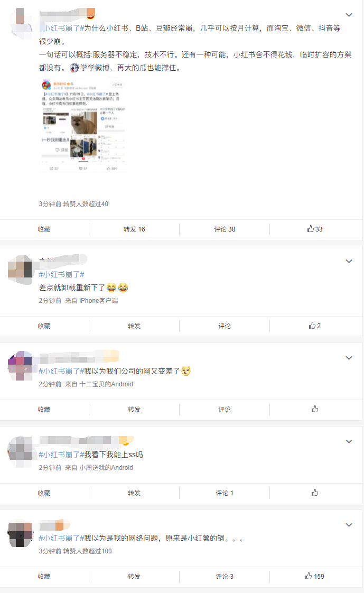Click 收藏 on the first post
Image resolution: width=364 pixels, height=593 pixels.
(44, 229)
